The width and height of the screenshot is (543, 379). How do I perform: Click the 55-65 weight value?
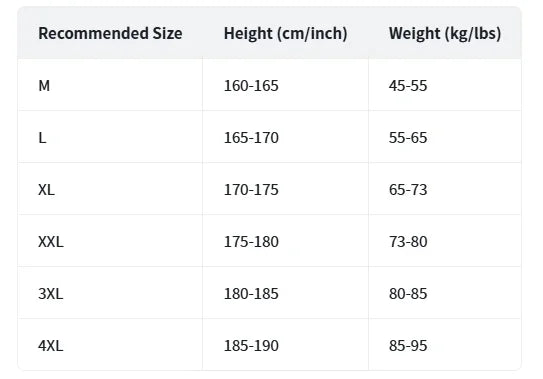tap(408, 138)
